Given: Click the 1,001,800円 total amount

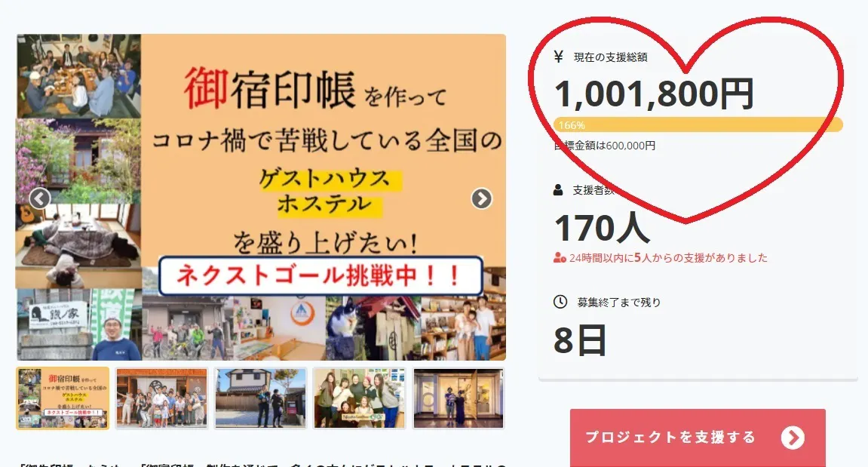Looking at the screenshot, I should point(654,93).
